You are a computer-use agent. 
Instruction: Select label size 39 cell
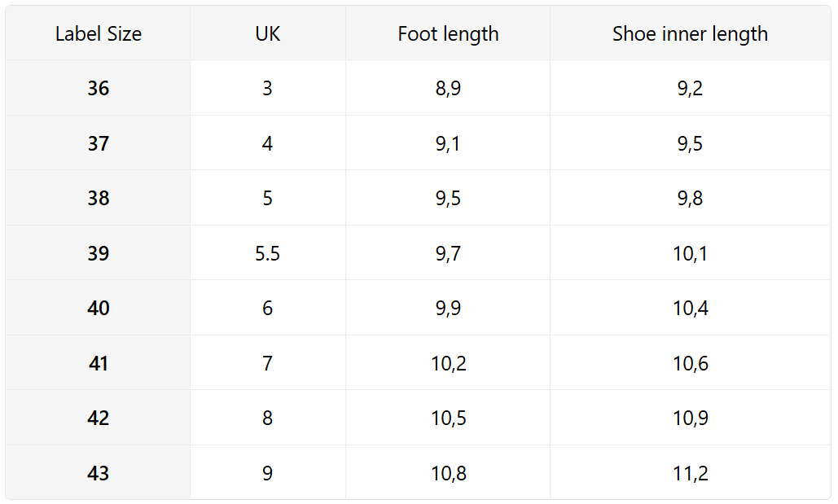pos(98,253)
